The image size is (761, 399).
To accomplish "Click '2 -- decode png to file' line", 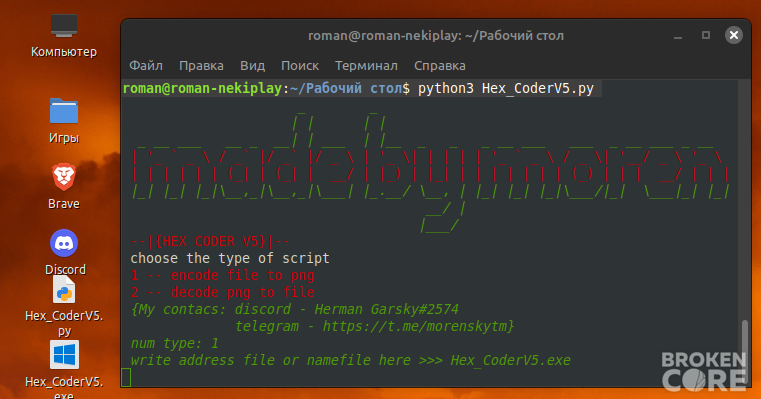I will [x=222, y=292].
